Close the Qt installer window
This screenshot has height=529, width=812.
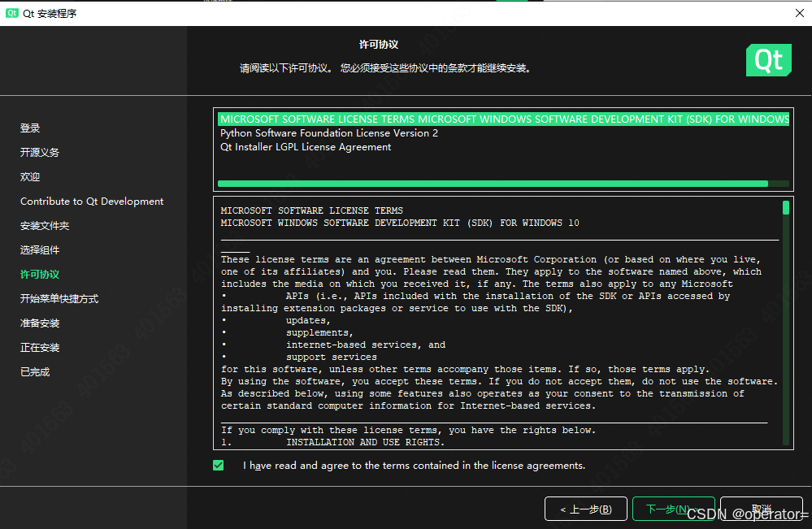click(x=800, y=13)
